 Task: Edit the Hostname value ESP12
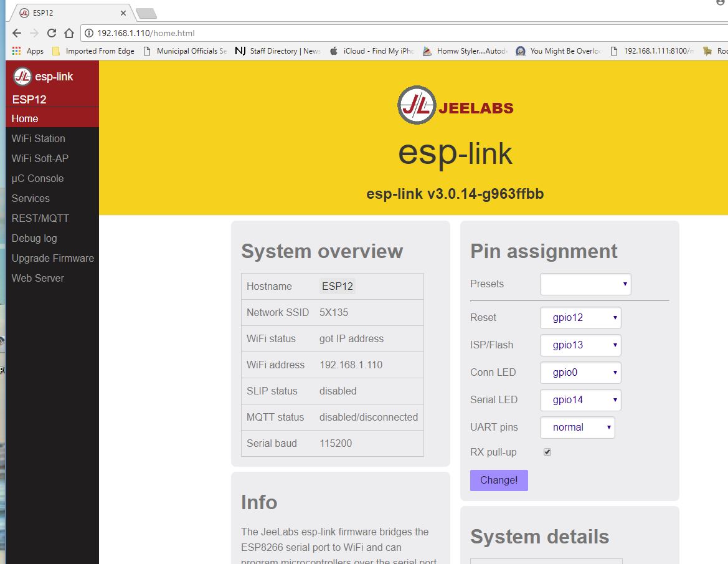[x=338, y=287]
